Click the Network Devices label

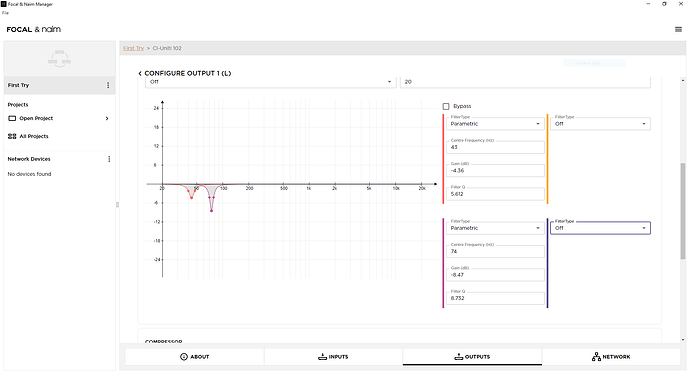[x=29, y=159]
